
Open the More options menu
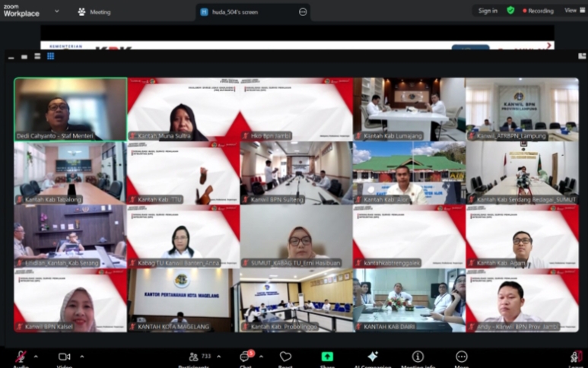pyautogui.click(x=462, y=357)
